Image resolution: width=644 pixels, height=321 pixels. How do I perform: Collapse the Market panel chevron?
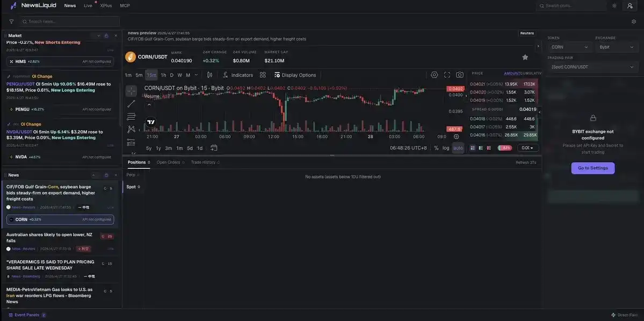pyautogui.click(x=99, y=36)
